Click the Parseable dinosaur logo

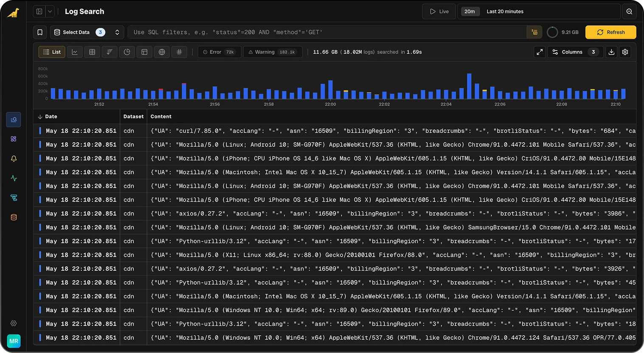[13, 13]
